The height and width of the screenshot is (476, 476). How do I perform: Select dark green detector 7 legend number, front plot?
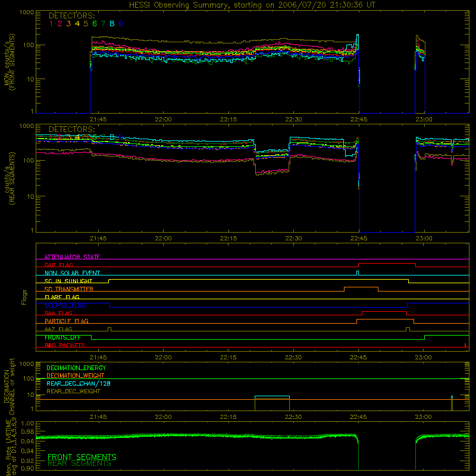[x=103, y=24]
